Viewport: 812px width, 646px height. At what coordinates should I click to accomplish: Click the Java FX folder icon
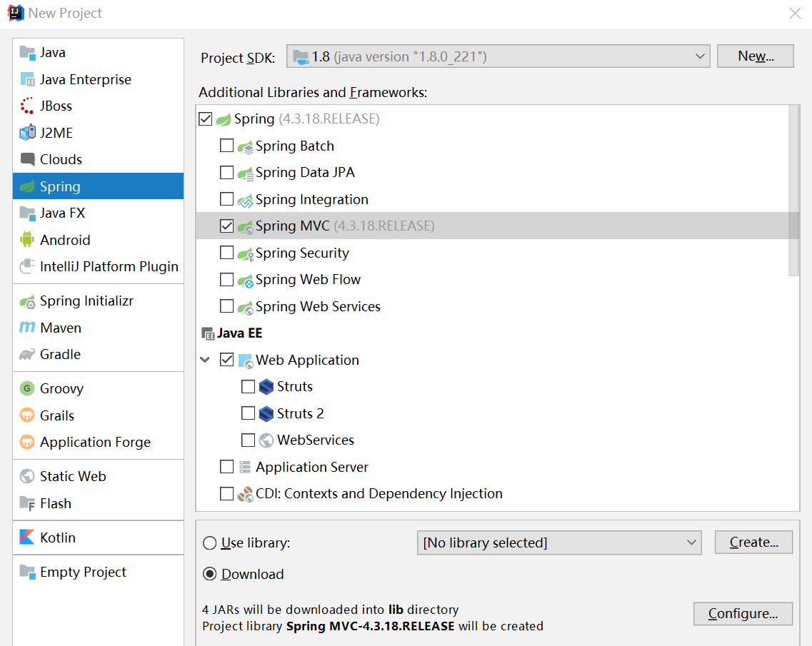[27, 213]
